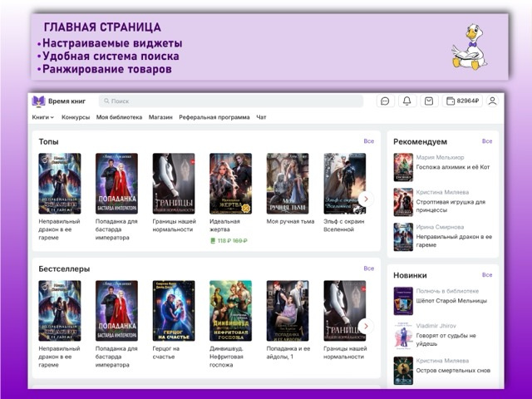Open Остров смертельных снов title
The width and height of the screenshot is (532, 399).
pos(453,370)
